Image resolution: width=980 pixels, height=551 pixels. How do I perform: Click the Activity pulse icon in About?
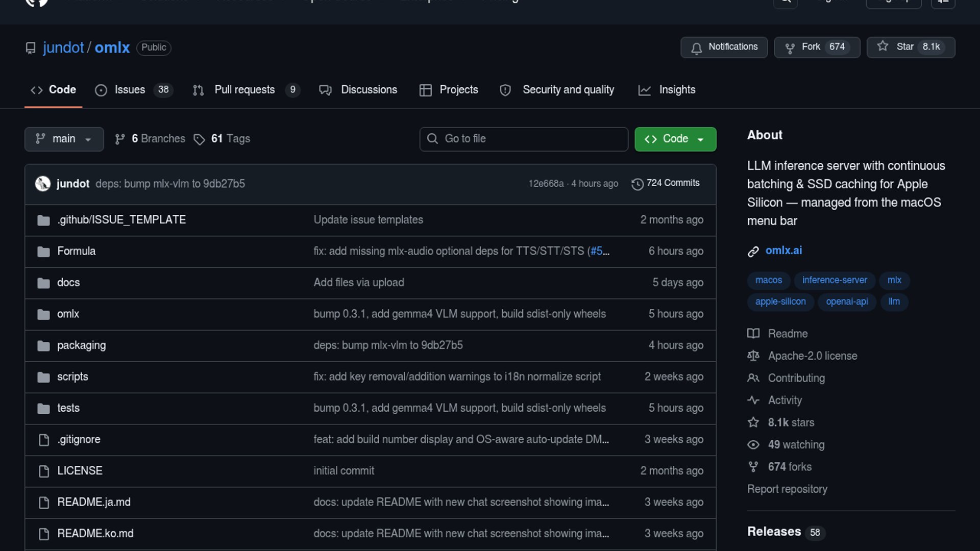pos(753,400)
